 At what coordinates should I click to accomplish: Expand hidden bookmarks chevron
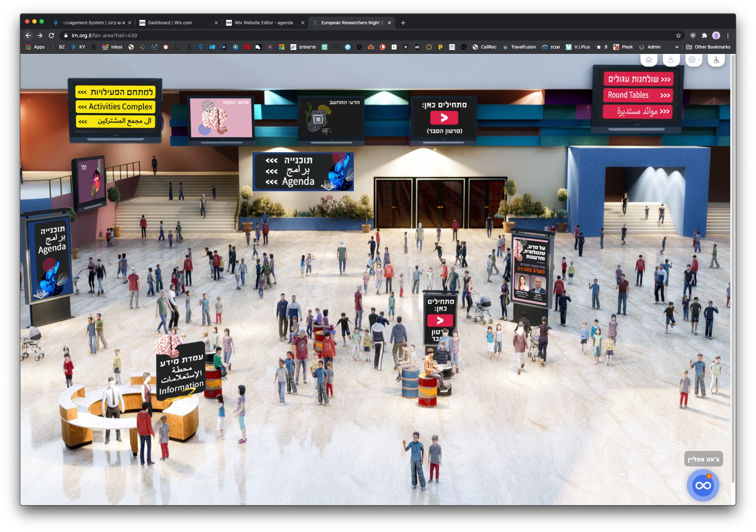[677, 47]
